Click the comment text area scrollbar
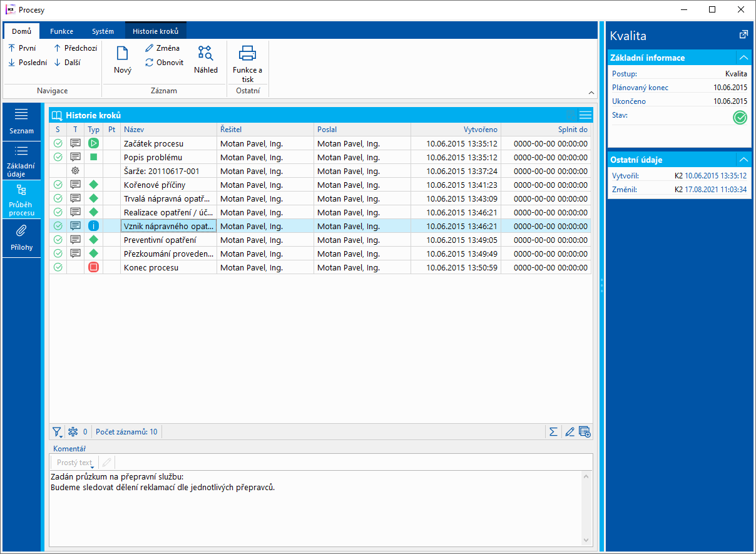756x554 pixels. [x=586, y=507]
